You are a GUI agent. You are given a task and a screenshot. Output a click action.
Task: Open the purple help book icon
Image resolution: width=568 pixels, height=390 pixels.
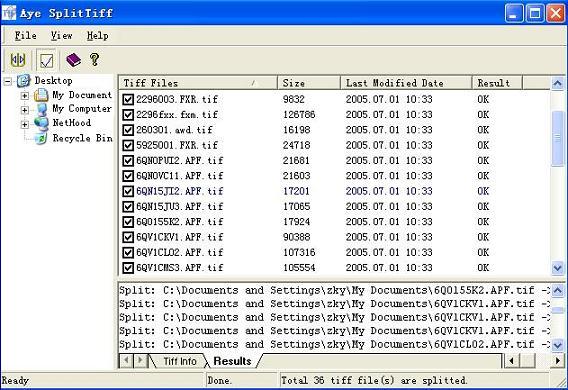73,60
